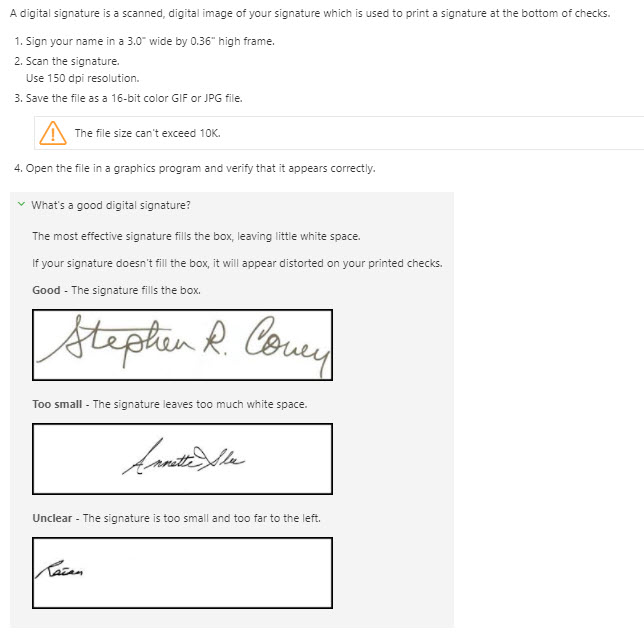644x634 pixels.
Task: Click the bold "Good" label
Action: (46, 290)
